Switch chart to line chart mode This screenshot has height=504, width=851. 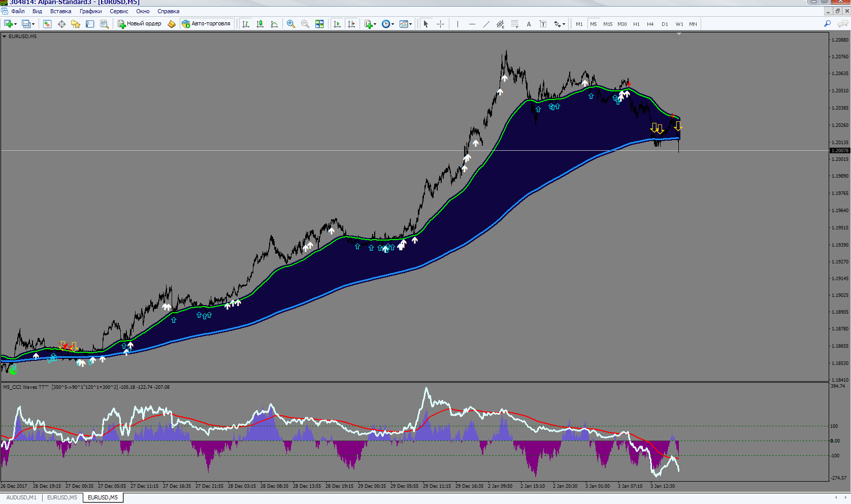[x=274, y=24]
